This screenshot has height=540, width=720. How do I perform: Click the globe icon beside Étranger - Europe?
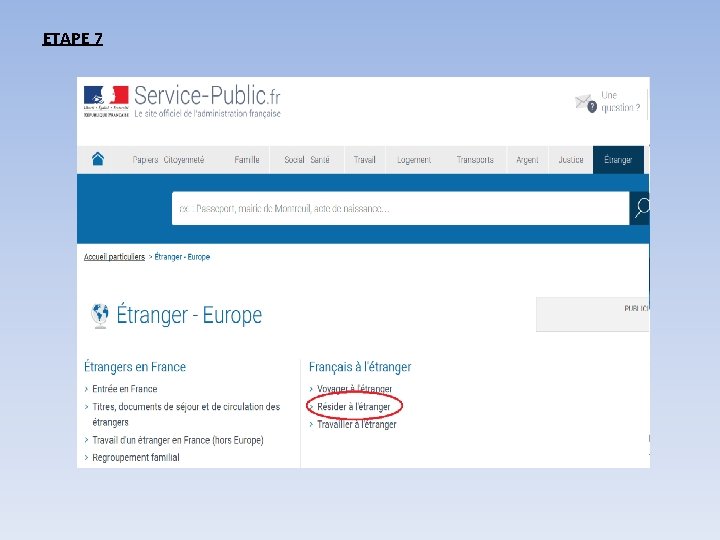pyautogui.click(x=100, y=316)
